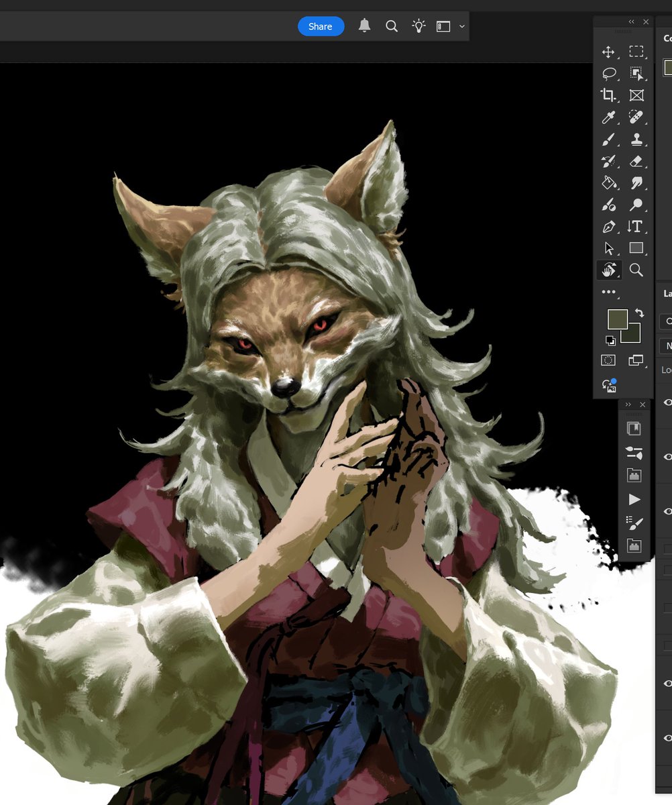Select the Eraser tool
The height and width of the screenshot is (805, 672).
pyautogui.click(x=636, y=161)
